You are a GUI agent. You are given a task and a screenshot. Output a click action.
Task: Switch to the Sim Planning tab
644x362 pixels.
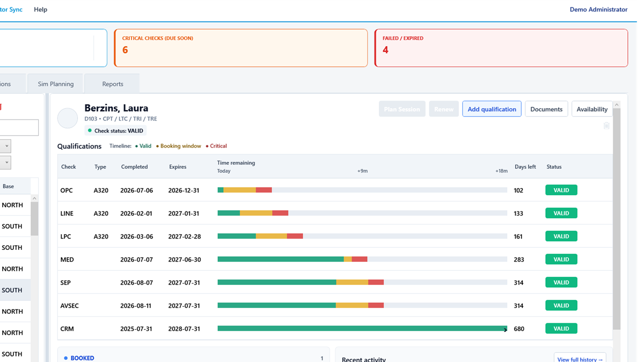[x=56, y=84]
